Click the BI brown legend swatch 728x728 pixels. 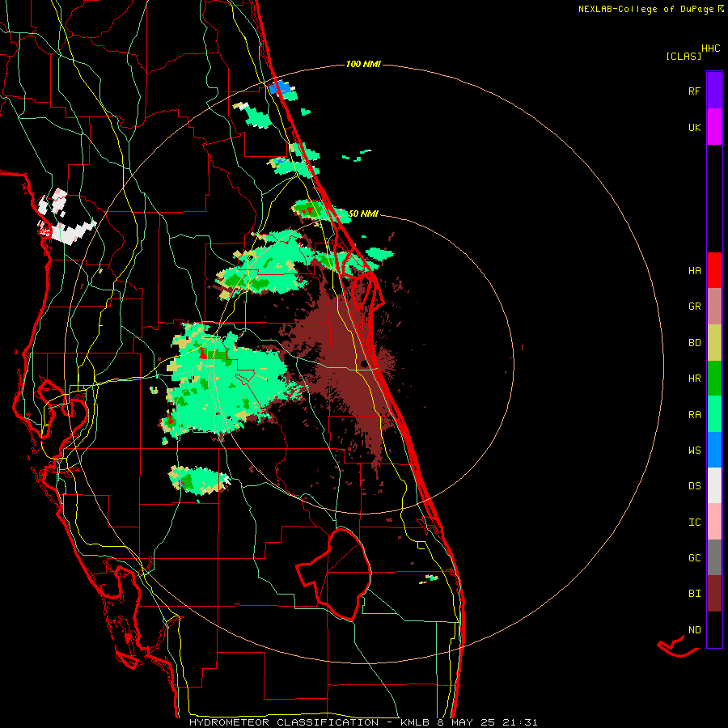714,594
